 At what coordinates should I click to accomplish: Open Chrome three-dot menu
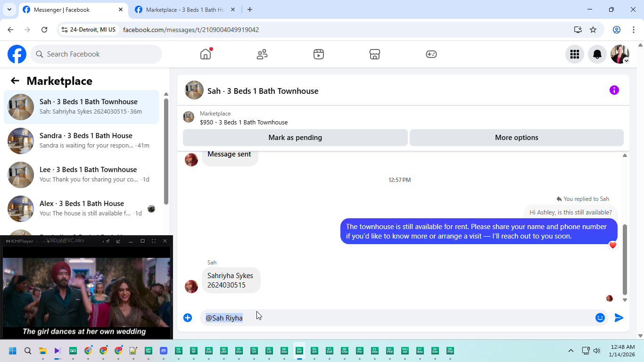click(x=633, y=30)
